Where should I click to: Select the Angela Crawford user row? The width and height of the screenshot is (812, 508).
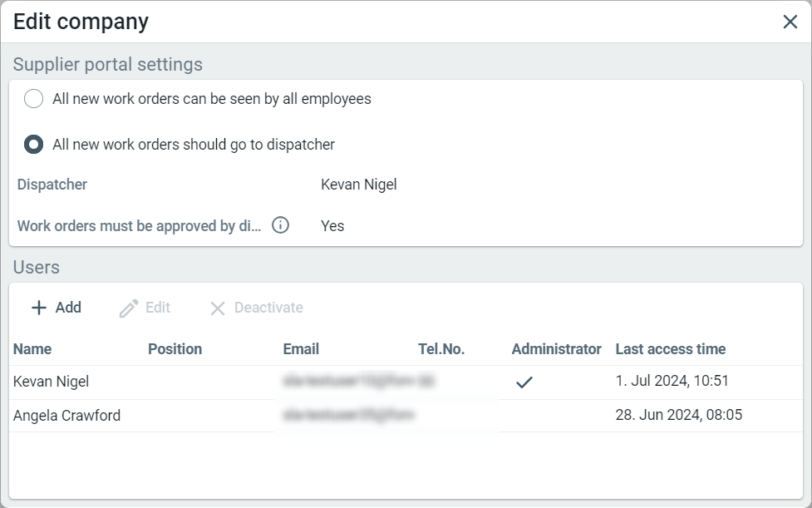point(66,416)
